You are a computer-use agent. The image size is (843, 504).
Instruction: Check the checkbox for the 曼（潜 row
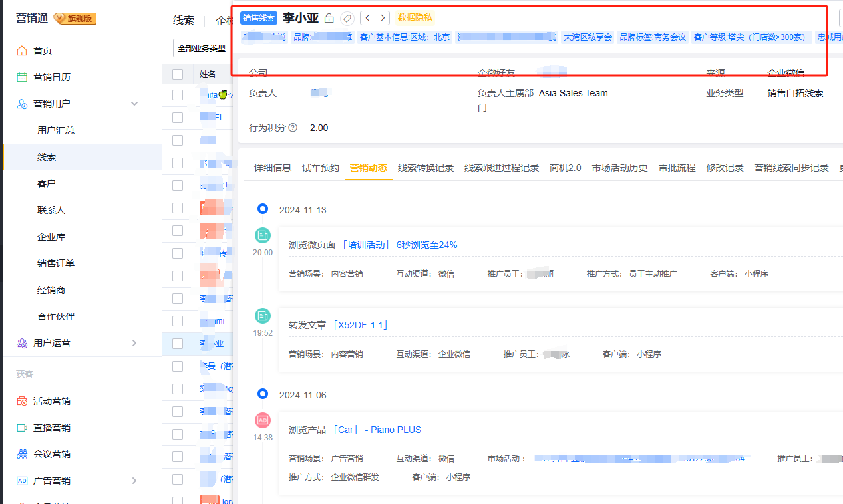(x=178, y=366)
